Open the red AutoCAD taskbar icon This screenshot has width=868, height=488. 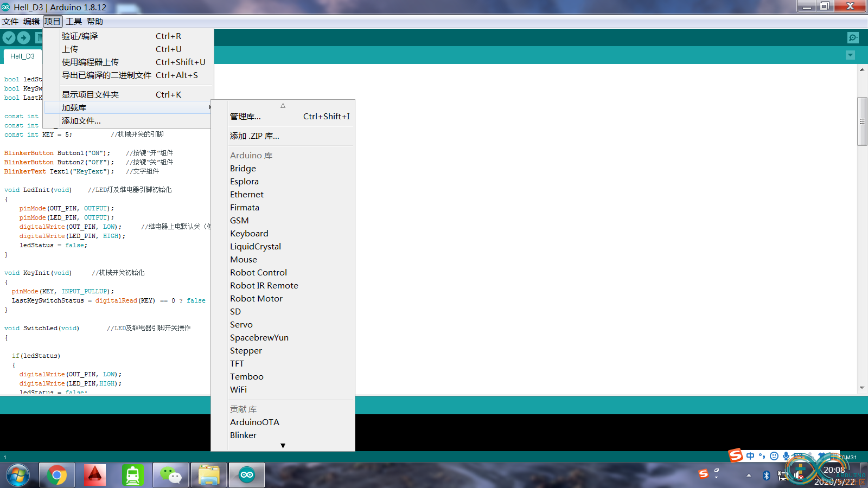95,476
